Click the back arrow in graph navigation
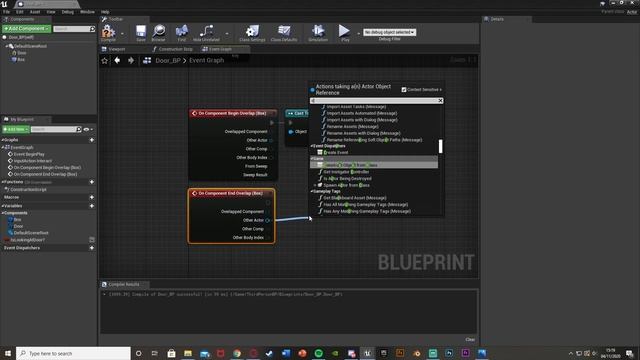 117,60
